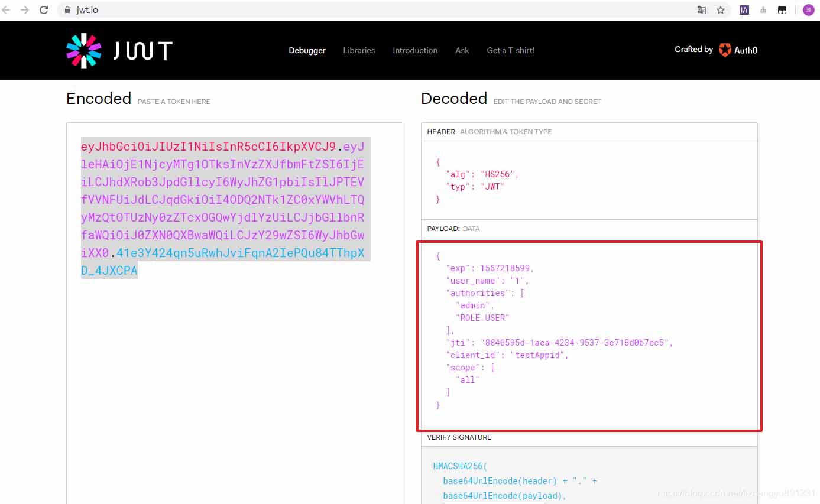The height and width of the screenshot is (504, 820).
Task: Click the address bar showing jwt.io
Action: [355, 10]
